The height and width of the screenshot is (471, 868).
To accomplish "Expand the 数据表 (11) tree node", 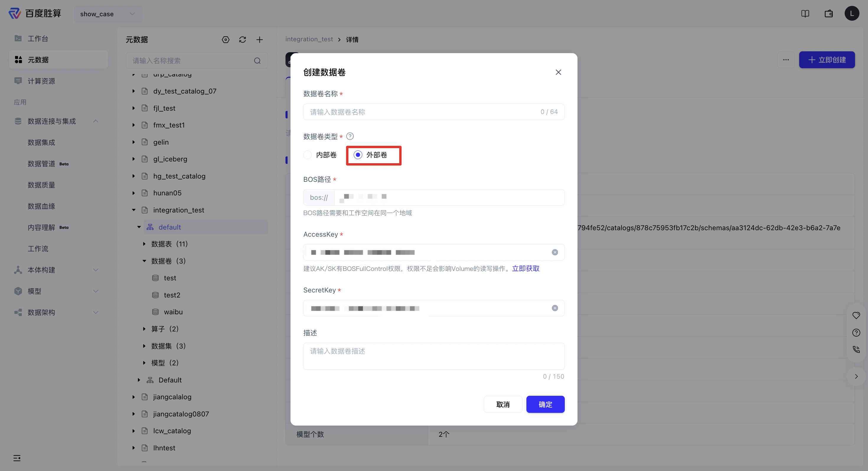I will (144, 244).
